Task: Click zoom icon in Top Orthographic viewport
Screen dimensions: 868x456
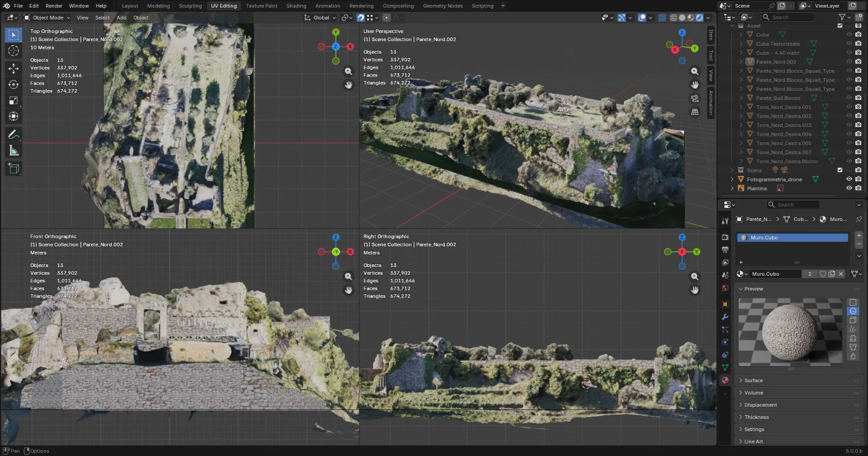Action: point(348,71)
